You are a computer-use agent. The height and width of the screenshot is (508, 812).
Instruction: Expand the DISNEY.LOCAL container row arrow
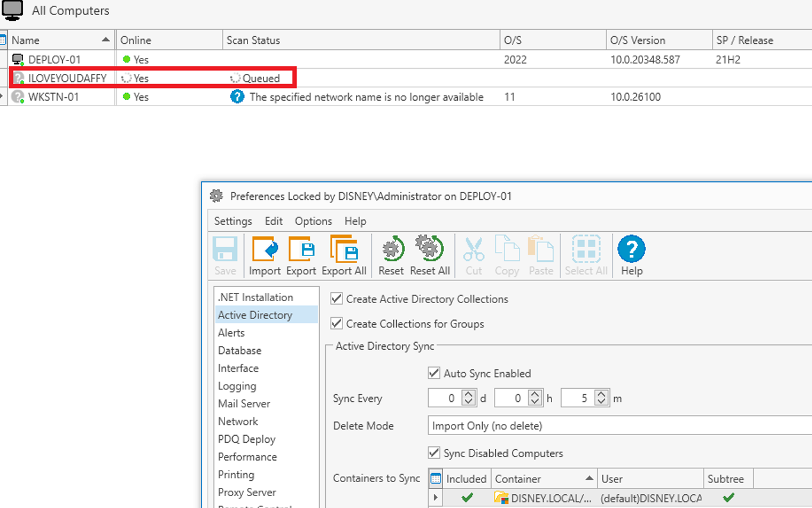436,497
